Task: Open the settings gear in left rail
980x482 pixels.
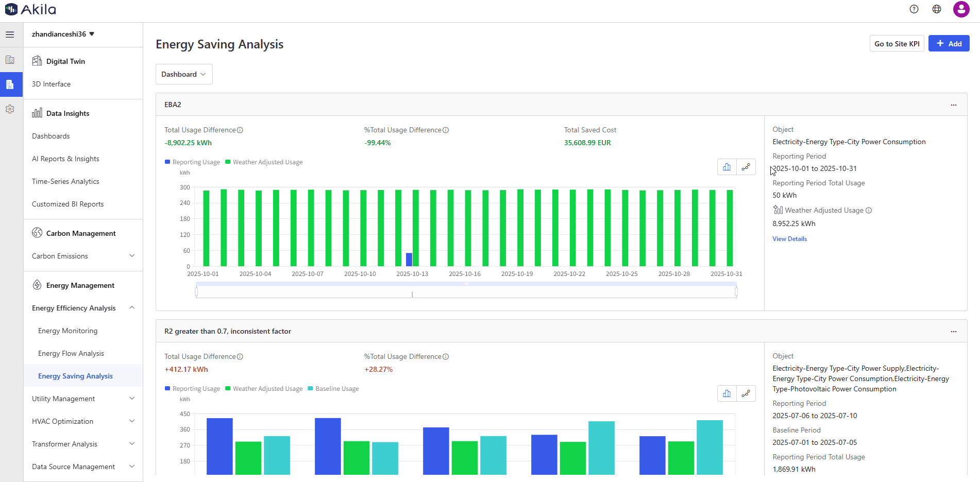Action: (x=10, y=109)
